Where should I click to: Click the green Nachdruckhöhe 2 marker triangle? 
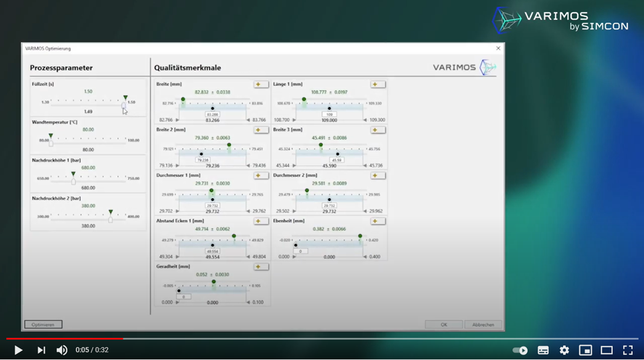[110, 212]
